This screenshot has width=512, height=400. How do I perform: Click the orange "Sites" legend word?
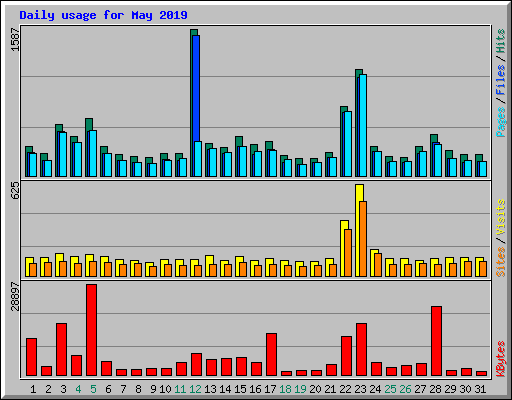[x=500, y=262]
